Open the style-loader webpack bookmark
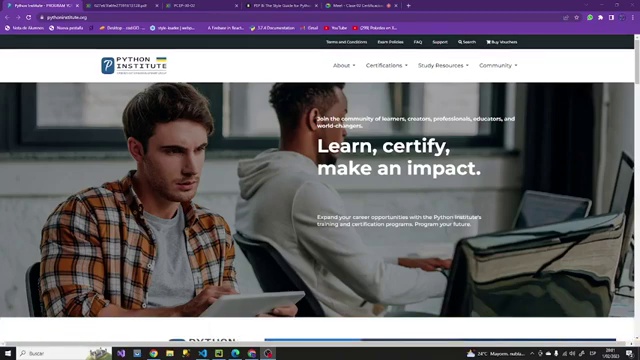This screenshot has width=640, height=360. (x=172, y=28)
